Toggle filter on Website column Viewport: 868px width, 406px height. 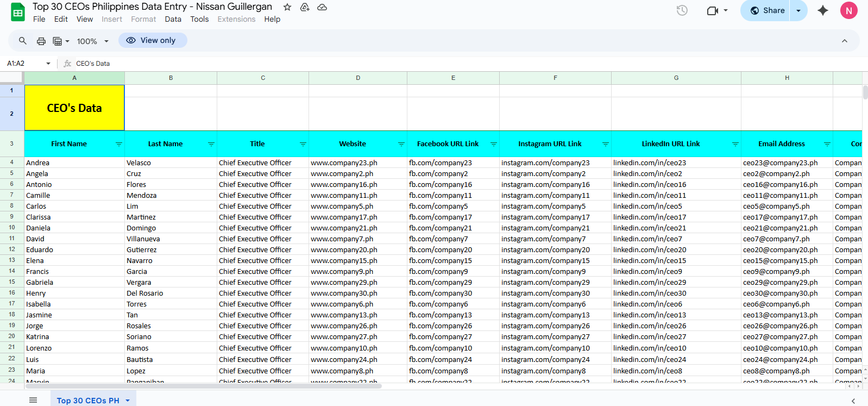pos(401,144)
